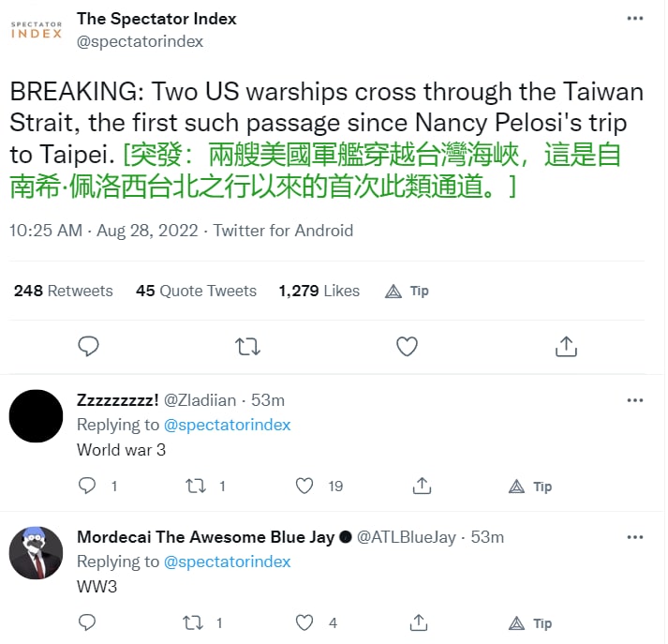Image resolution: width=668 pixels, height=644 pixels.
Task: Like the "WW3" reply by Mordecai
Action: (304, 622)
